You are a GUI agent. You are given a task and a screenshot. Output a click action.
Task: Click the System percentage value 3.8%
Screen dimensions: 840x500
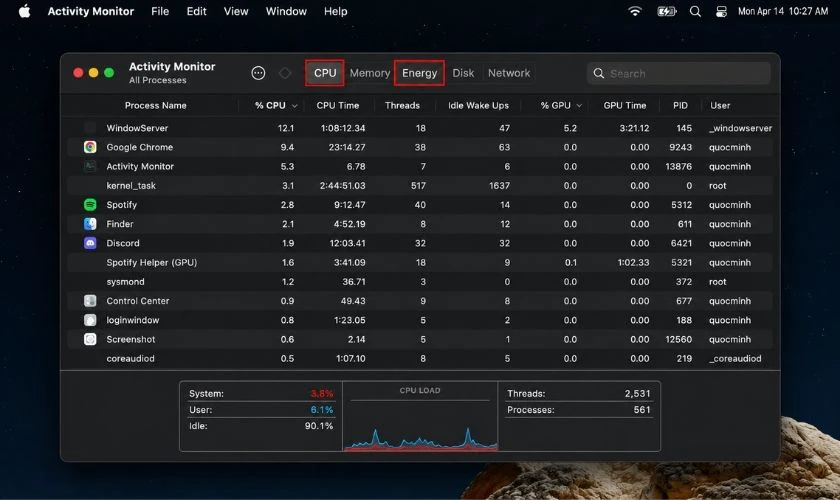click(321, 393)
